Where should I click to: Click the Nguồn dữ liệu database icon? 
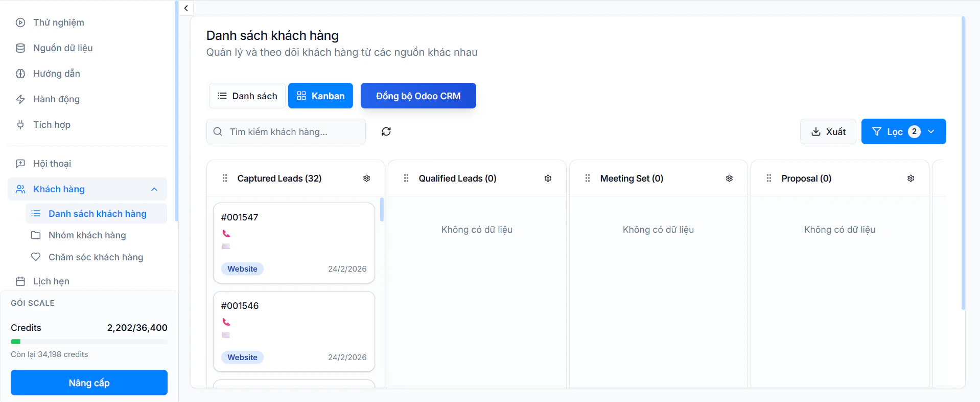point(20,48)
